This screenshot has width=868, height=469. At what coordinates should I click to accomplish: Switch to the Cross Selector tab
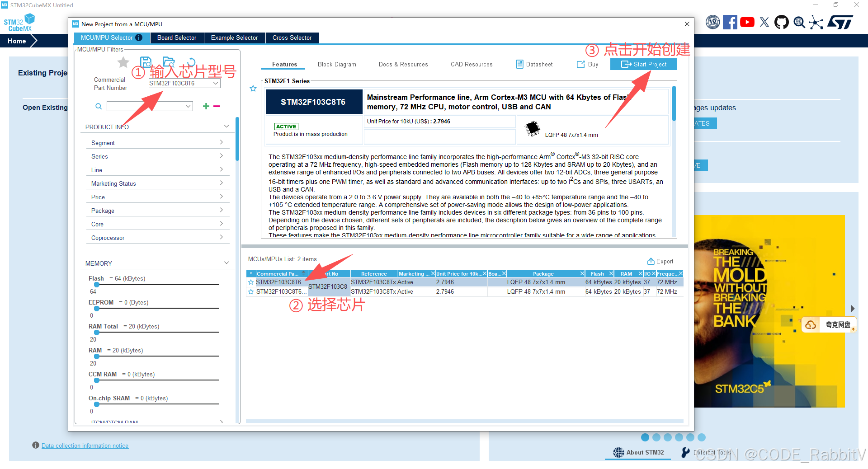292,38
